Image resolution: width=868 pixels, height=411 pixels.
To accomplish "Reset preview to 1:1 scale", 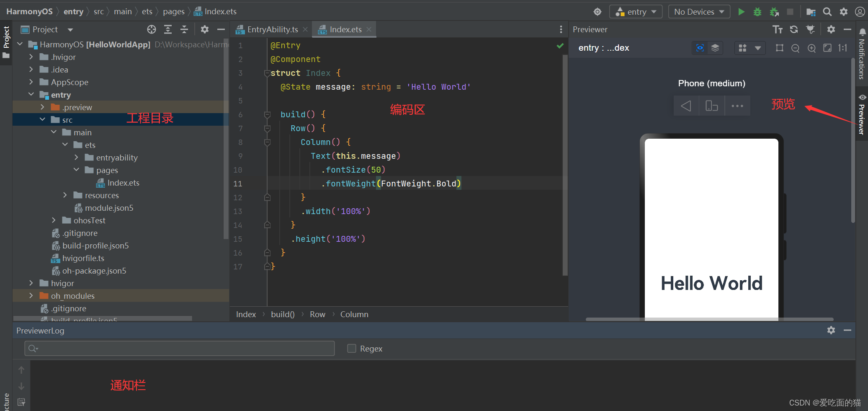I will click(843, 48).
